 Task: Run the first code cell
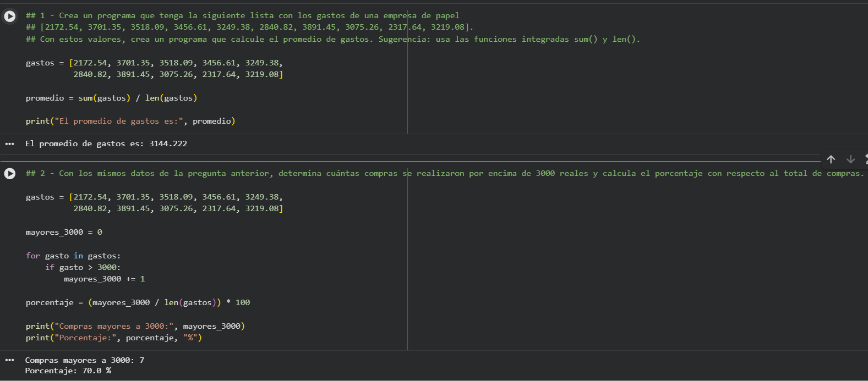click(10, 16)
